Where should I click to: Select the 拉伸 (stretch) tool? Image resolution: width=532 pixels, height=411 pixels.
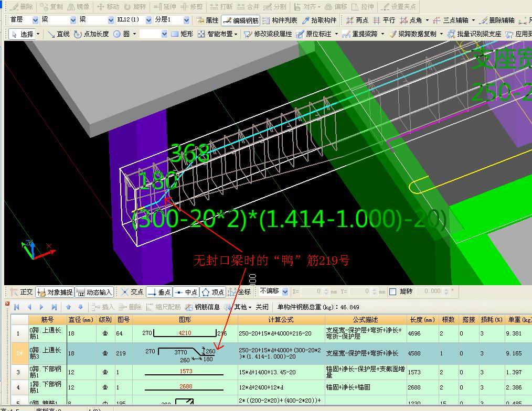(x=363, y=7)
